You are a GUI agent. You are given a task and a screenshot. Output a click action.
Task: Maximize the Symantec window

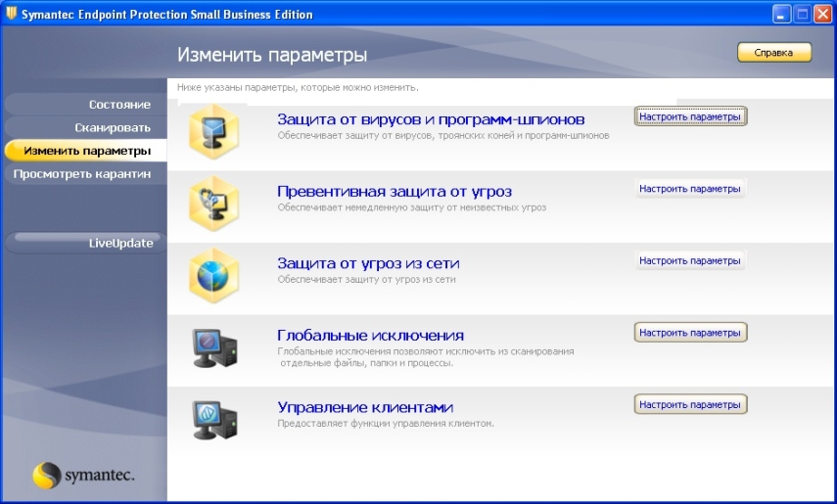click(x=803, y=14)
